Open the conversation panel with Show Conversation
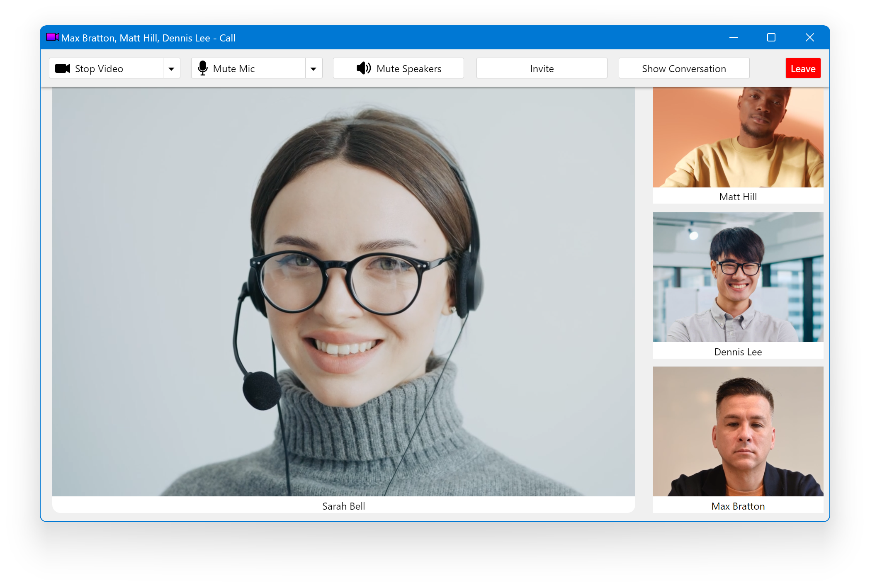Image resolution: width=870 pixels, height=588 pixels. 683,68
